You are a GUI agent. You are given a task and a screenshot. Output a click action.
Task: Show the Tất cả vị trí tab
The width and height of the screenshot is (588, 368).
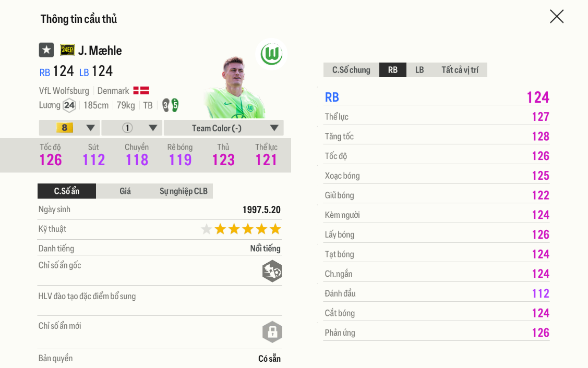[x=460, y=70]
